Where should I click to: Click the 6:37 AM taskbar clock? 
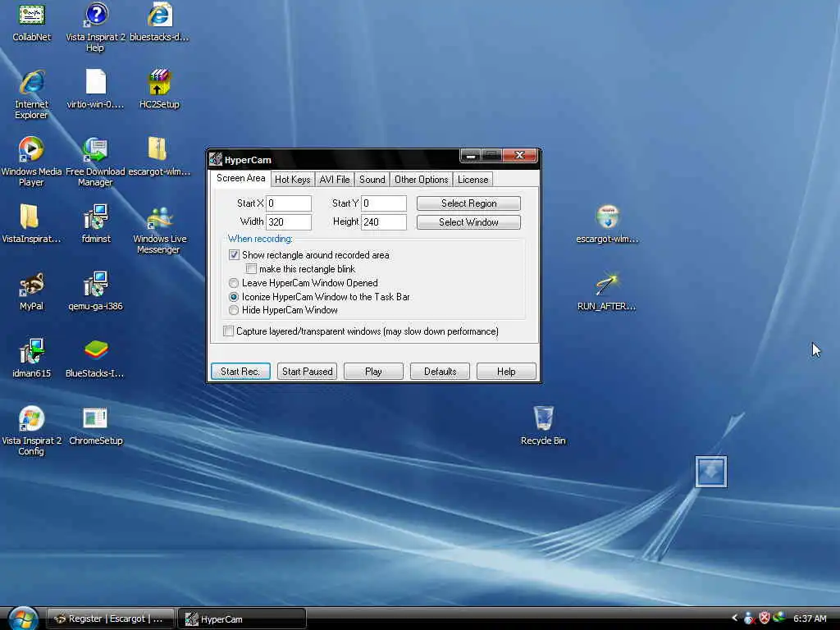pos(810,619)
